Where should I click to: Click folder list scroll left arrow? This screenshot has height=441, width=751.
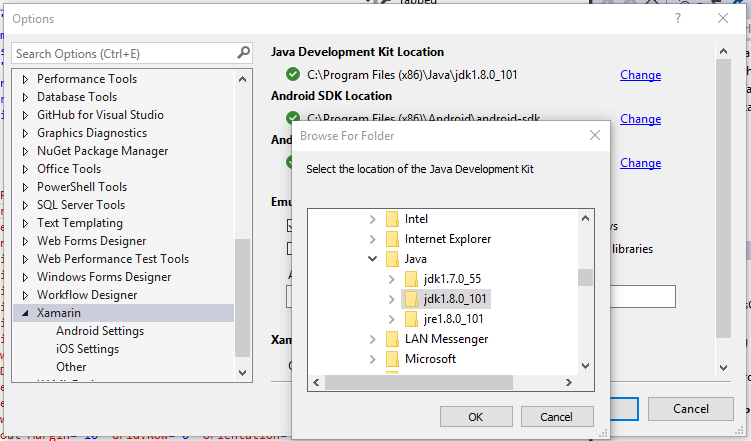click(316, 382)
